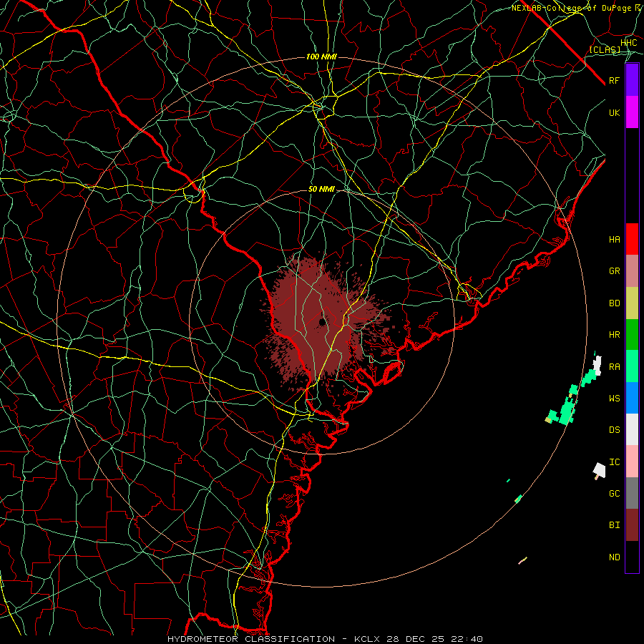
Task: Click the "ND" legend label
Action: [614, 557]
